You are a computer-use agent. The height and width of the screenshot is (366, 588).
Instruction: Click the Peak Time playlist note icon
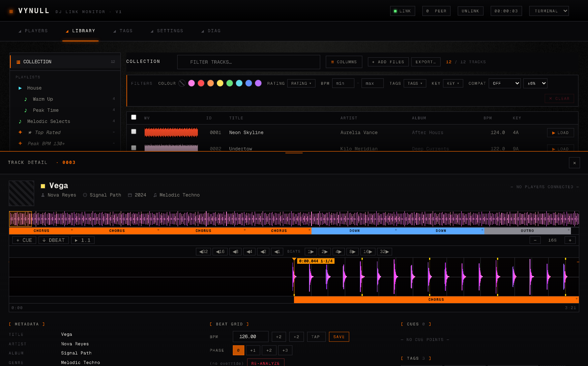tap(26, 110)
